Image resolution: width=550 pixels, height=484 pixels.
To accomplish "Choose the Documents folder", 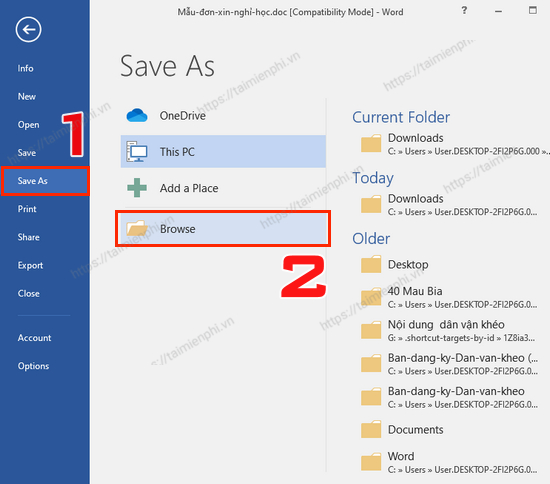I will [416, 430].
